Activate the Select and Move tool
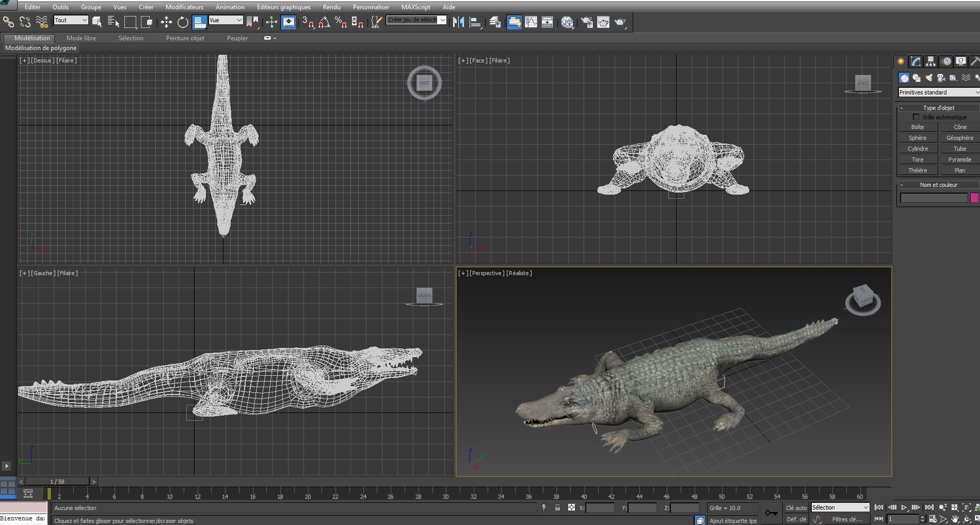This screenshot has width=980, height=525. point(166,22)
